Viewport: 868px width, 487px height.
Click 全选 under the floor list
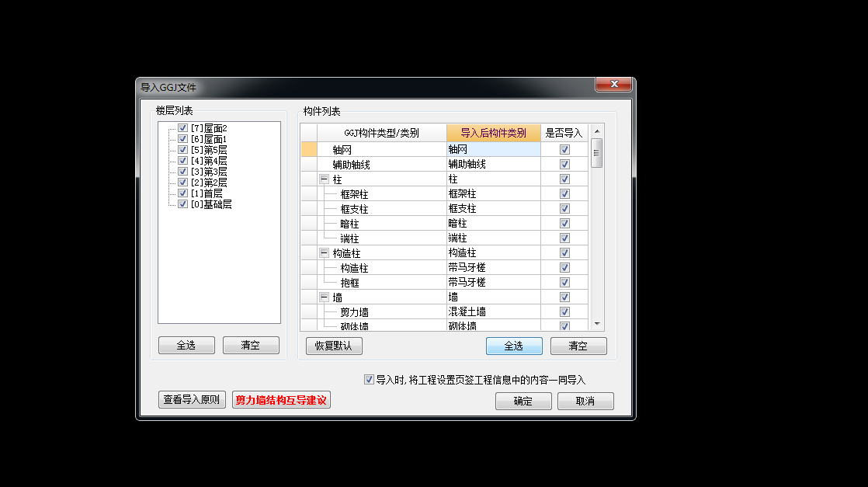tap(186, 345)
